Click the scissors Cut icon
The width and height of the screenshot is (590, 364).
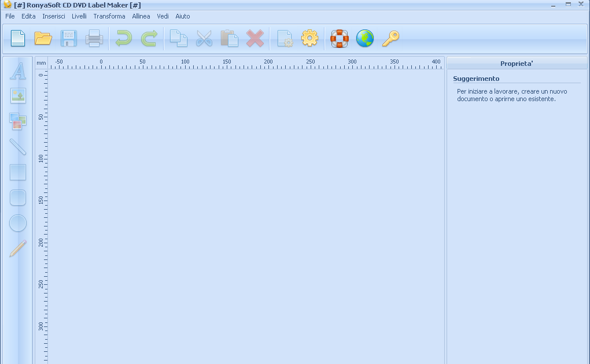pos(204,38)
